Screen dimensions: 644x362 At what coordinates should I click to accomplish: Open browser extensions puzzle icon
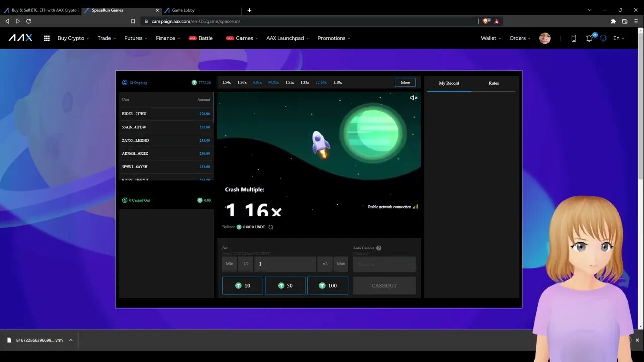pyautogui.click(x=613, y=21)
